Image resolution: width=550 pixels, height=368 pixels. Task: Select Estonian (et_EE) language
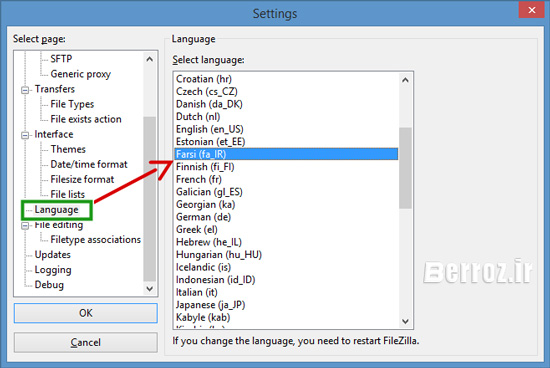click(286, 142)
